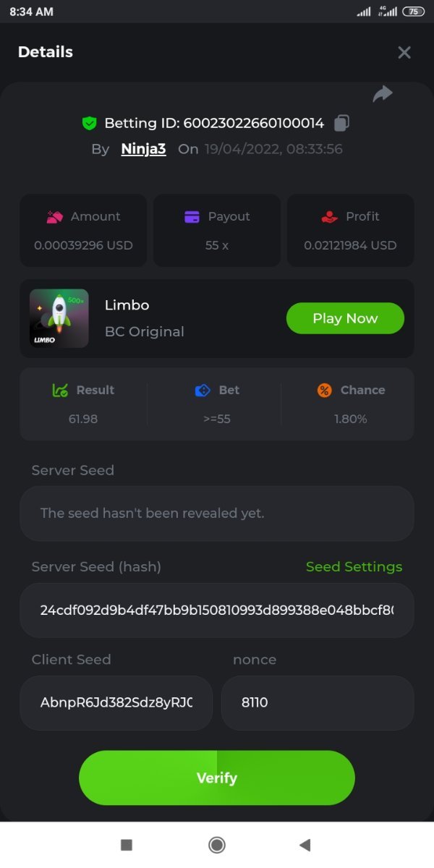This screenshot has width=434, height=868.
Task: Select the Server Seed hash field
Action: pos(217,610)
